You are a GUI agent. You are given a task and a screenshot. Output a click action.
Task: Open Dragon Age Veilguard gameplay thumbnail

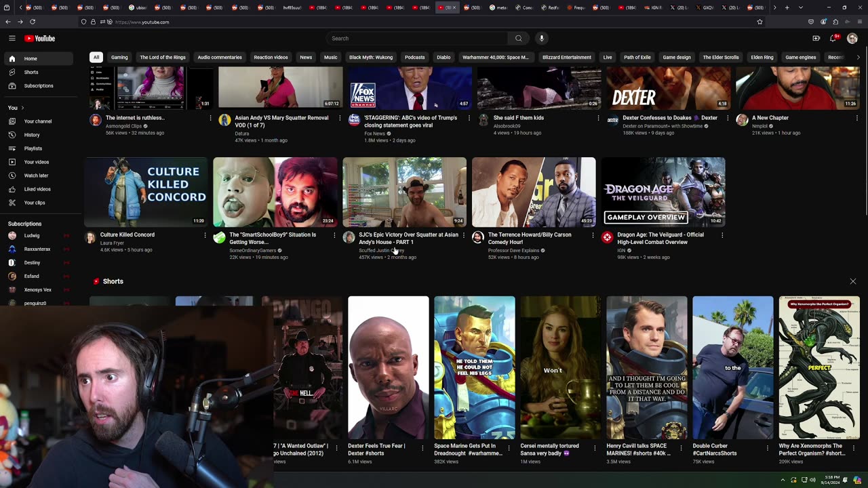pyautogui.click(x=663, y=192)
